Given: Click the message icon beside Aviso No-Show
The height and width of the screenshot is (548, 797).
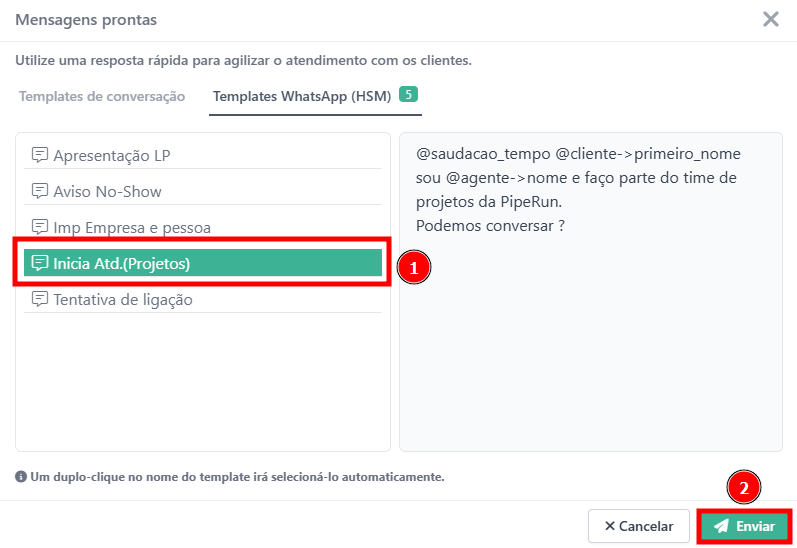Looking at the screenshot, I should (x=40, y=191).
